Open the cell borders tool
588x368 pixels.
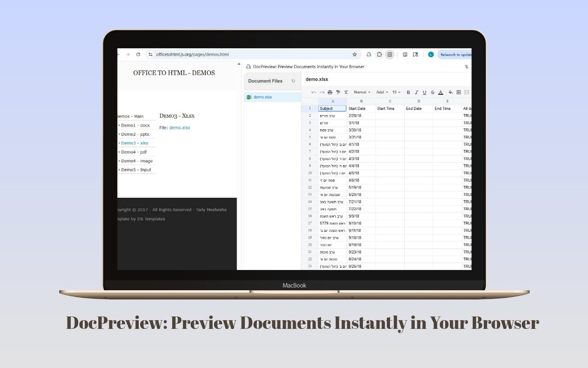click(x=458, y=92)
